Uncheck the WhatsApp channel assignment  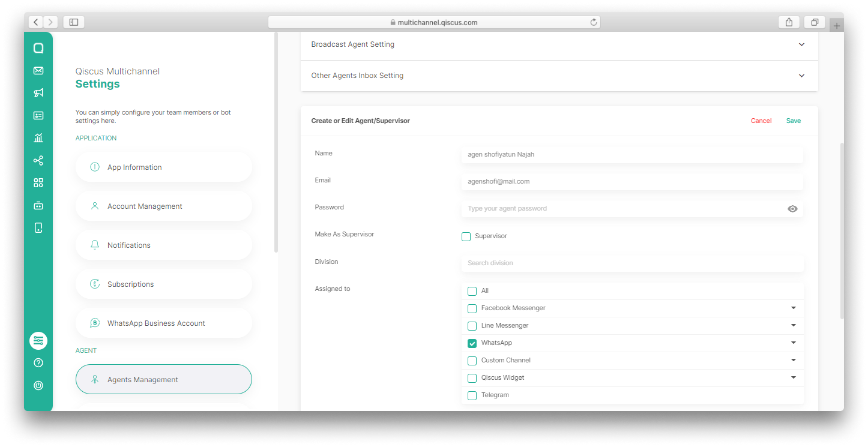[472, 343]
